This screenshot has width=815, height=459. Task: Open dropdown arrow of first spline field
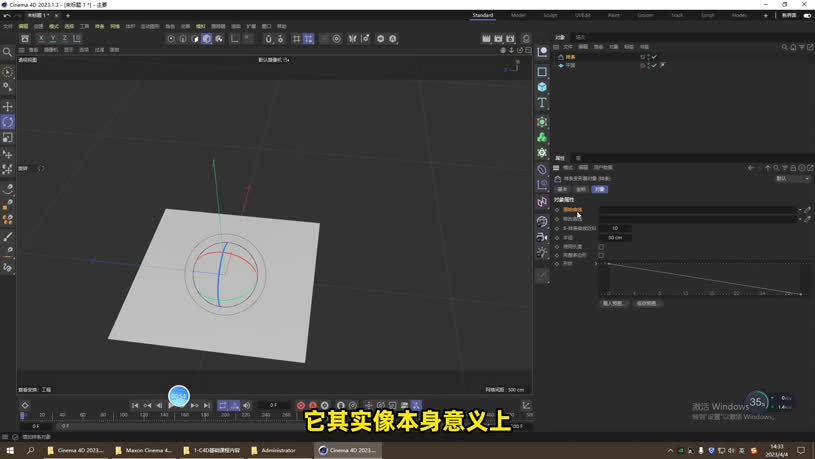click(800, 210)
